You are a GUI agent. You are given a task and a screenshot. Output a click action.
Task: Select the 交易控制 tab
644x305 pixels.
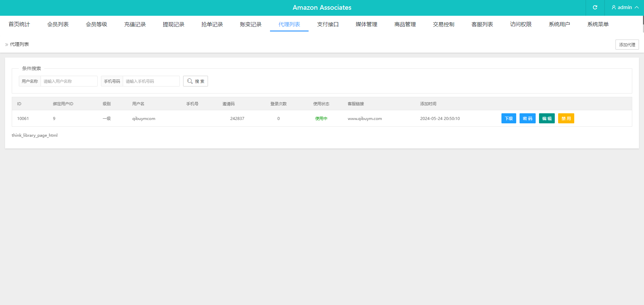pyautogui.click(x=443, y=24)
